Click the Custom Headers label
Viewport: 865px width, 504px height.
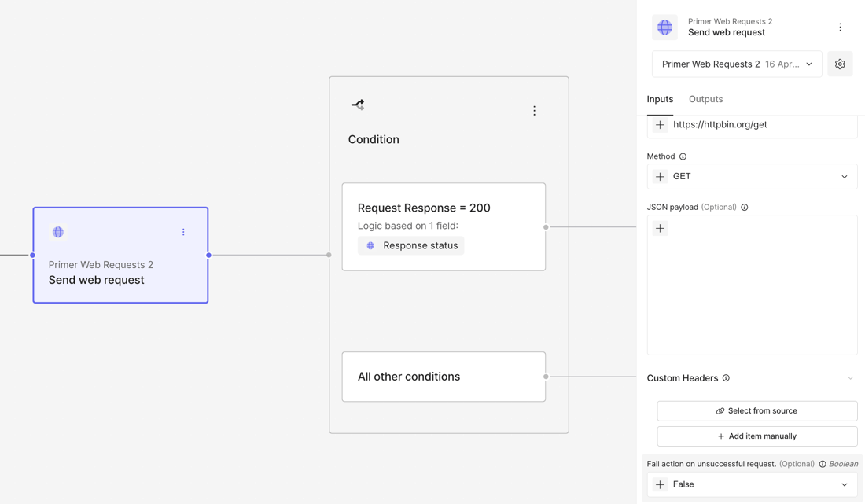683,378
